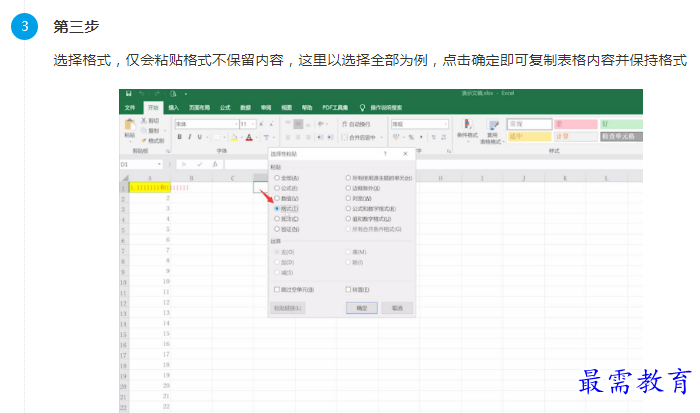Click the 取消 Cancel button in dialog
The image size is (700, 413).
pos(397,308)
